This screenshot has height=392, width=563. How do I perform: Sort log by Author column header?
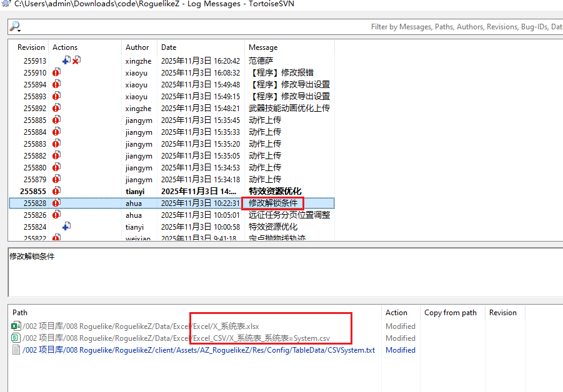tap(137, 47)
